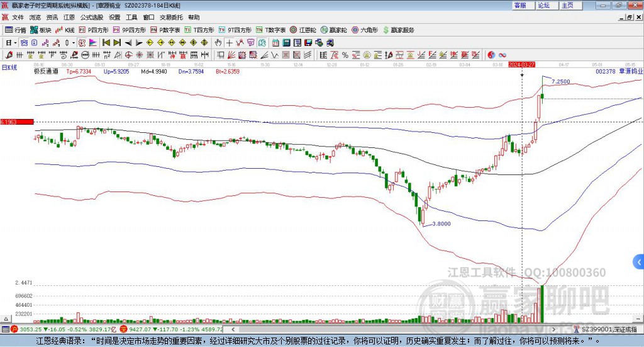Select the hand pan tool

[x=218, y=43]
